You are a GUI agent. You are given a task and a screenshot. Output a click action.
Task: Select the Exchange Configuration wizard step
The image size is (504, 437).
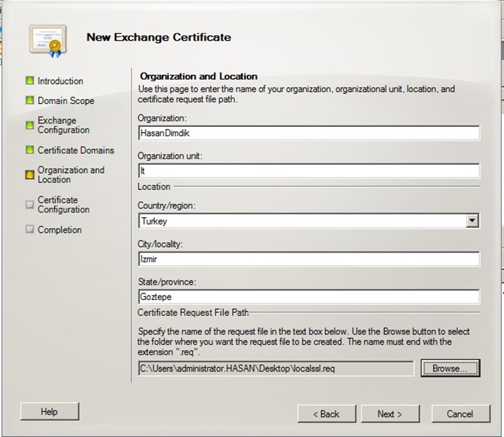(63, 125)
